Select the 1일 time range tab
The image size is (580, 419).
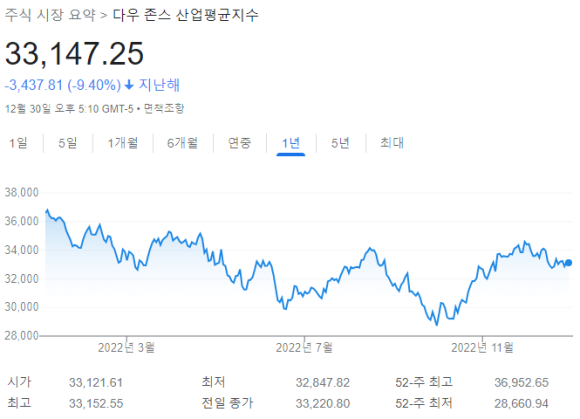coord(18,143)
